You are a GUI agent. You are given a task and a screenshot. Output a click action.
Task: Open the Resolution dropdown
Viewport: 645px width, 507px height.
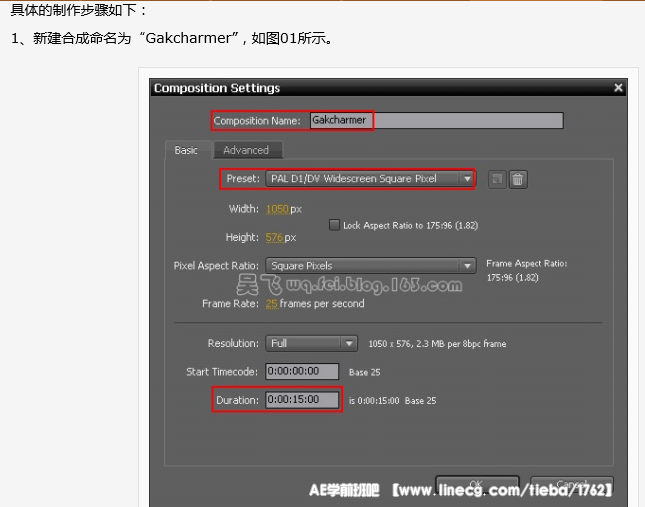coord(311,343)
